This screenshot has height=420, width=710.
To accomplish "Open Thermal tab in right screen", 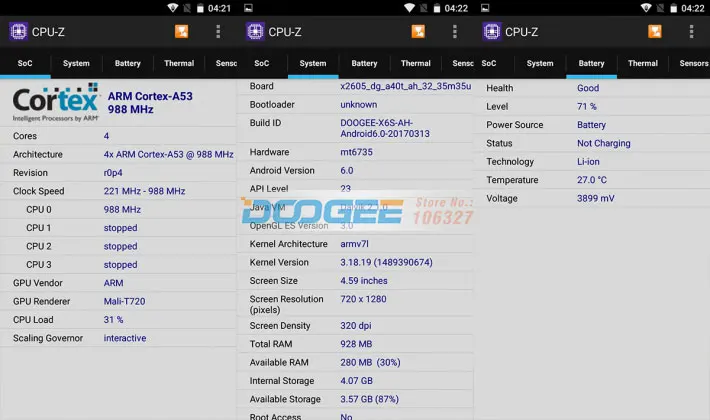I will click(643, 63).
